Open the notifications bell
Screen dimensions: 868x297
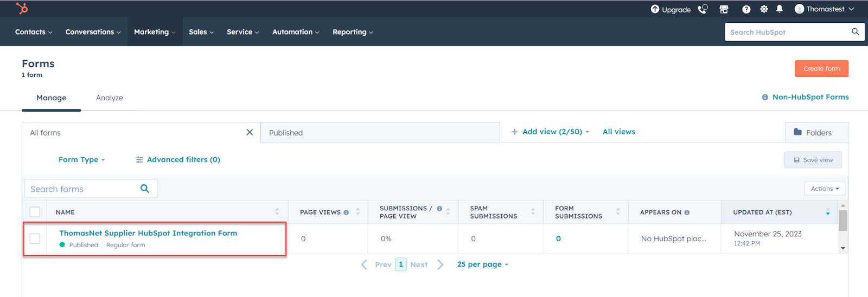tap(780, 9)
